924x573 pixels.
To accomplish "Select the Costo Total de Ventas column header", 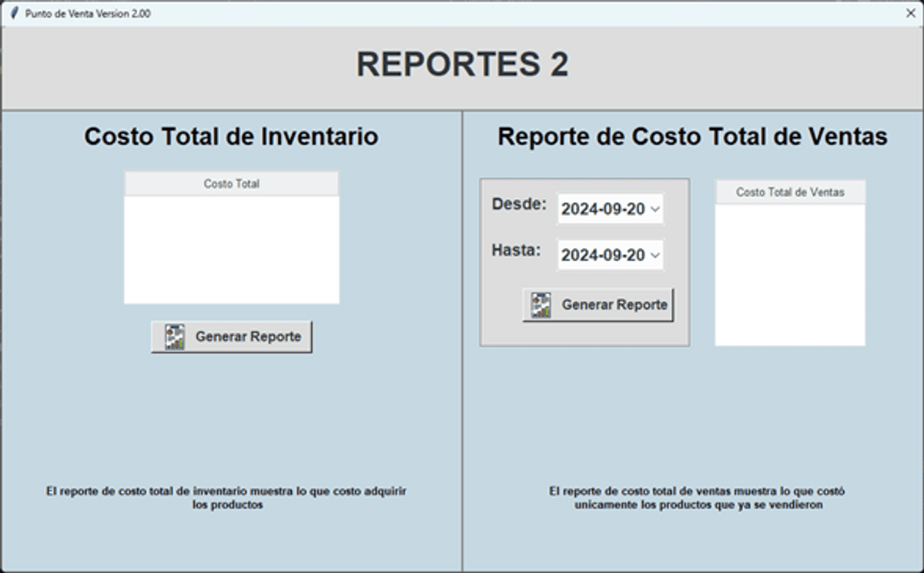I will pos(790,193).
